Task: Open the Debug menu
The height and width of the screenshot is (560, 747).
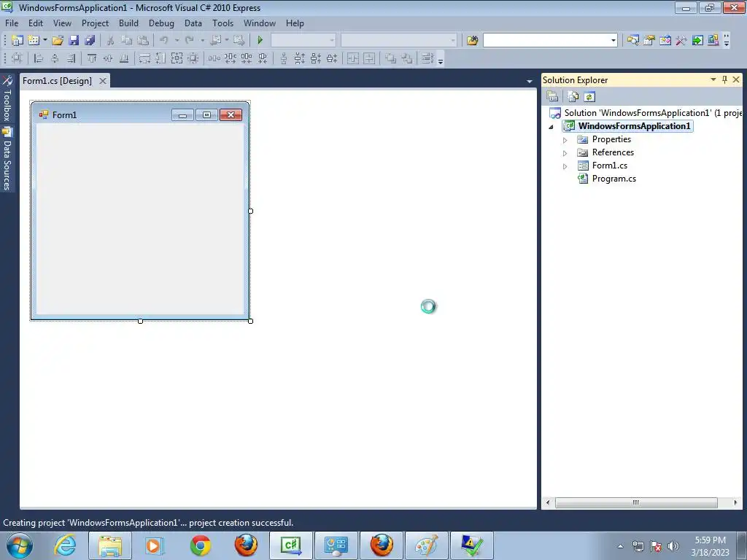Action: [161, 23]
